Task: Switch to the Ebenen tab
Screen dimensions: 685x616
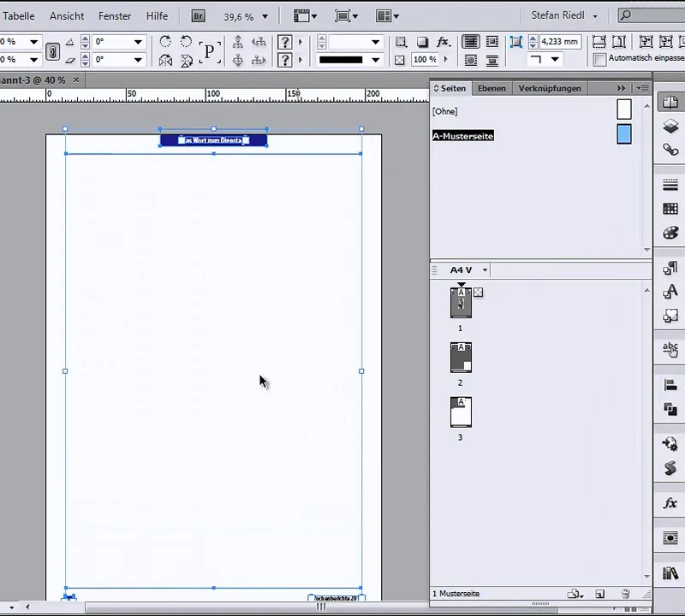Action: point(491,88)
